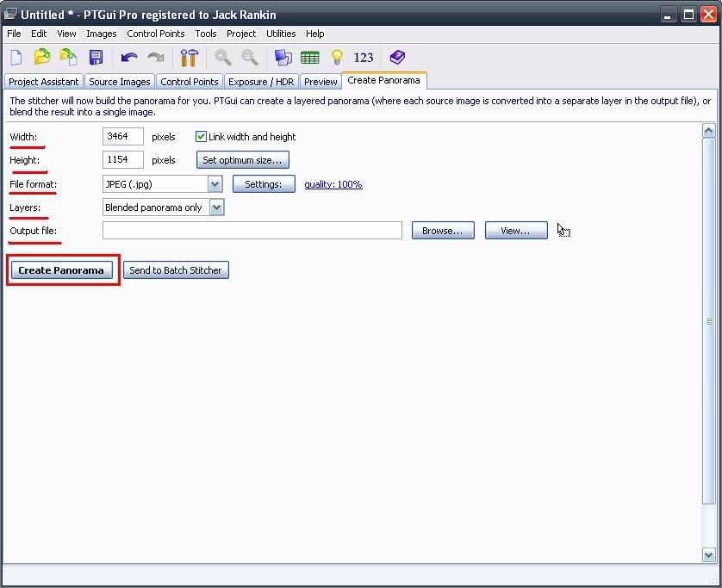
Task: Click the Zoom in magnifier icon
Action: (223, 58)
